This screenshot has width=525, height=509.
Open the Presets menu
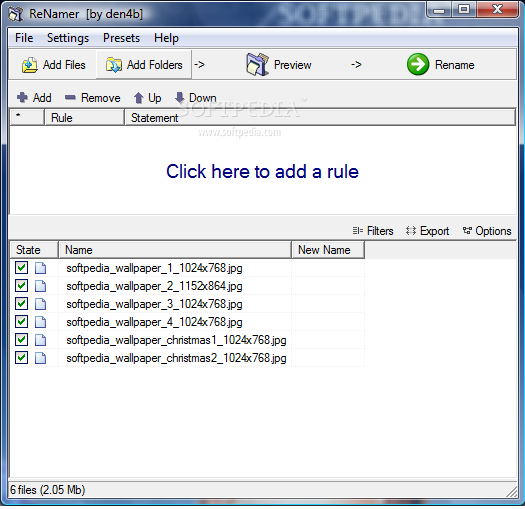121,38
